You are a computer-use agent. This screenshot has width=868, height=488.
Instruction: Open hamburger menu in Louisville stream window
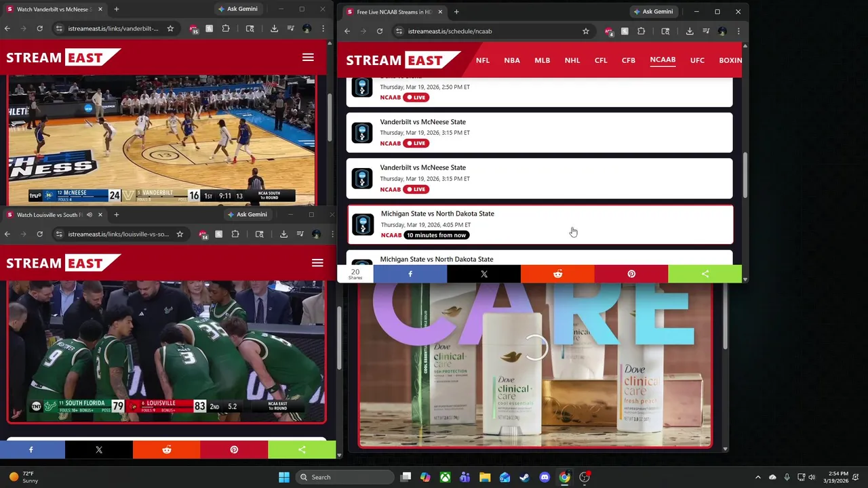point(317,263)
